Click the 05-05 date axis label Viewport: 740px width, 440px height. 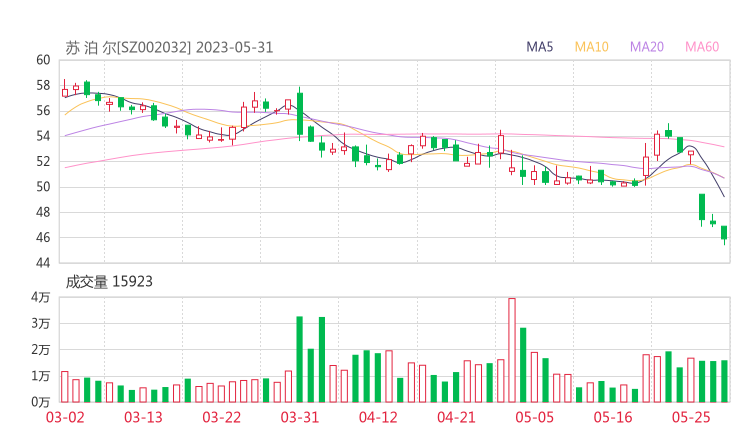point(535,417)
